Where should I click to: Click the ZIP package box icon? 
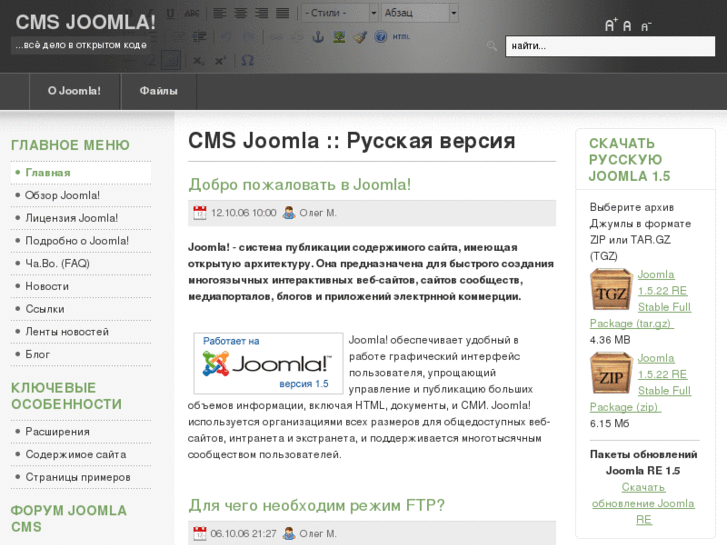pos(612,373)
